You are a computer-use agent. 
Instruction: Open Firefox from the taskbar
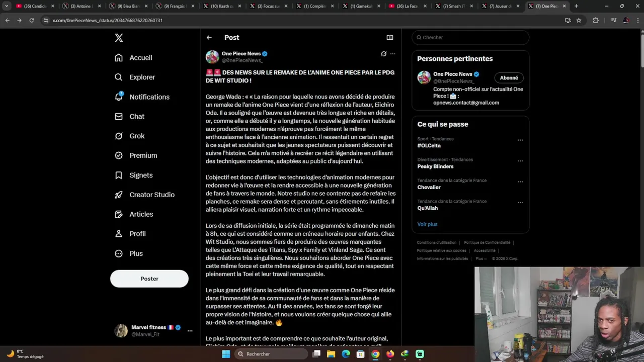click(390, 354)
